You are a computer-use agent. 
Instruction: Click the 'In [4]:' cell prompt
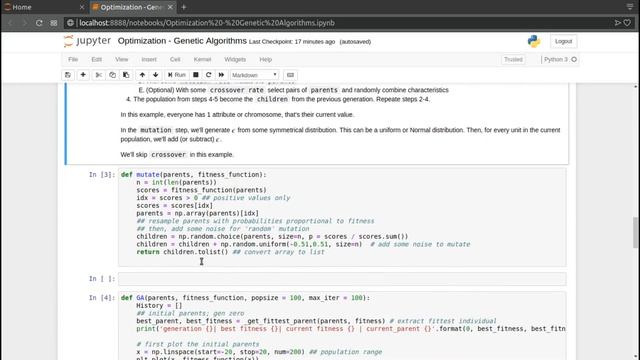point(102,298)
